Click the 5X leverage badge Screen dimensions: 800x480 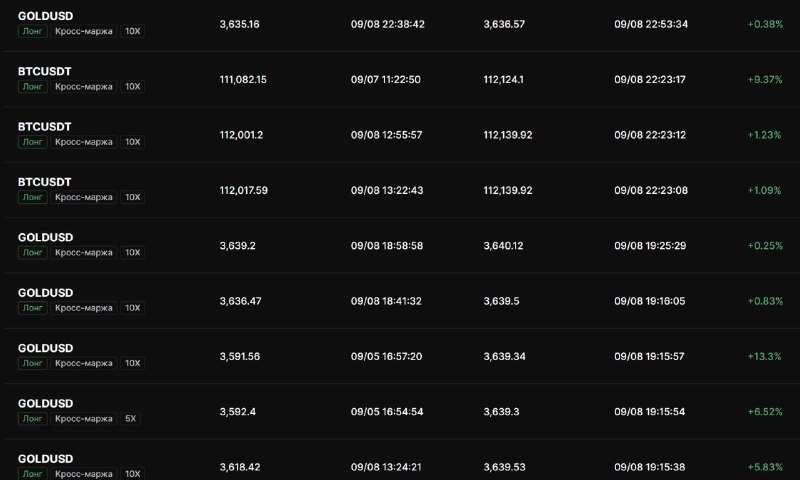(131, 419)
